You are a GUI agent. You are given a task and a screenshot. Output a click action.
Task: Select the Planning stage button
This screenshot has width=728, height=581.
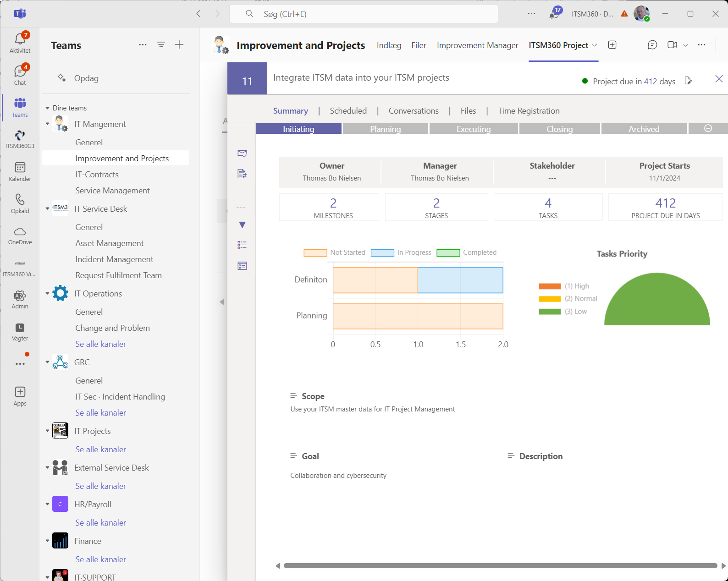(385, 129)
